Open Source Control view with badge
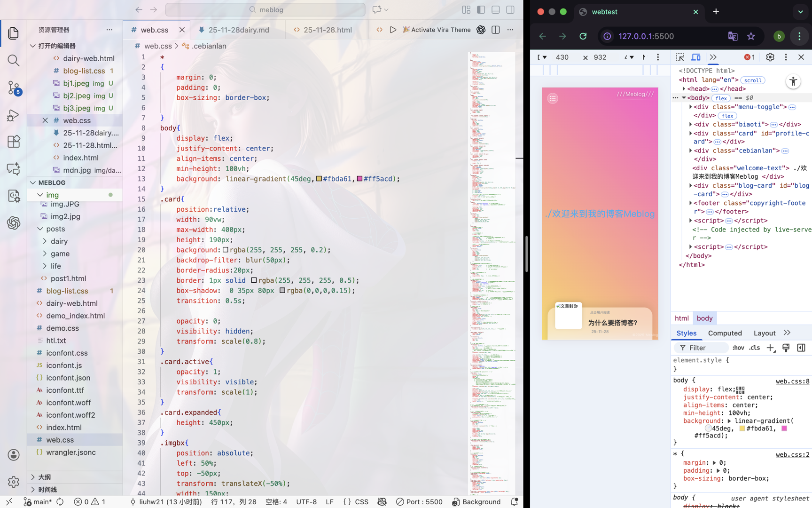 13,87
